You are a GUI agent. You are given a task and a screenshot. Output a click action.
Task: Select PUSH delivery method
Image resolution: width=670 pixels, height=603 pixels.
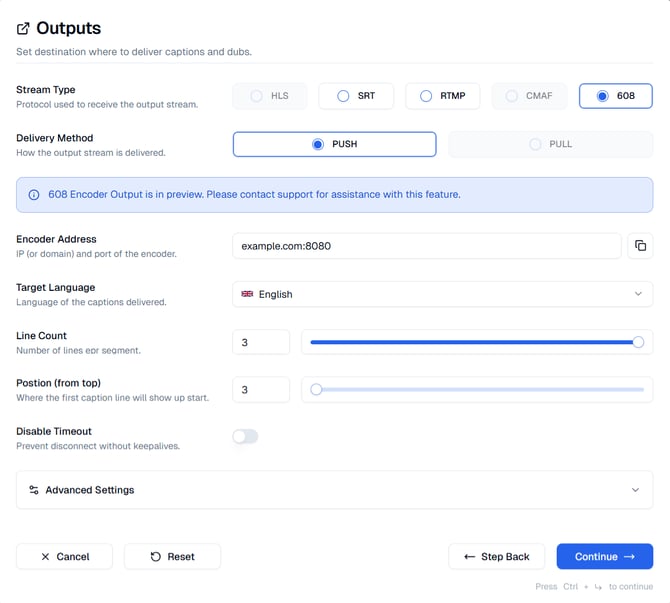pyautogui.click(x=334, y=144)
